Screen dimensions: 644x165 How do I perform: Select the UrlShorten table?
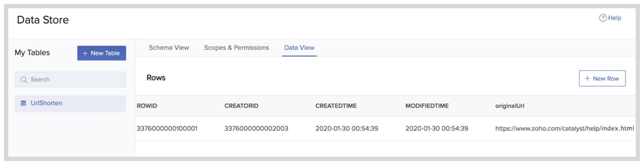point(70,103)
